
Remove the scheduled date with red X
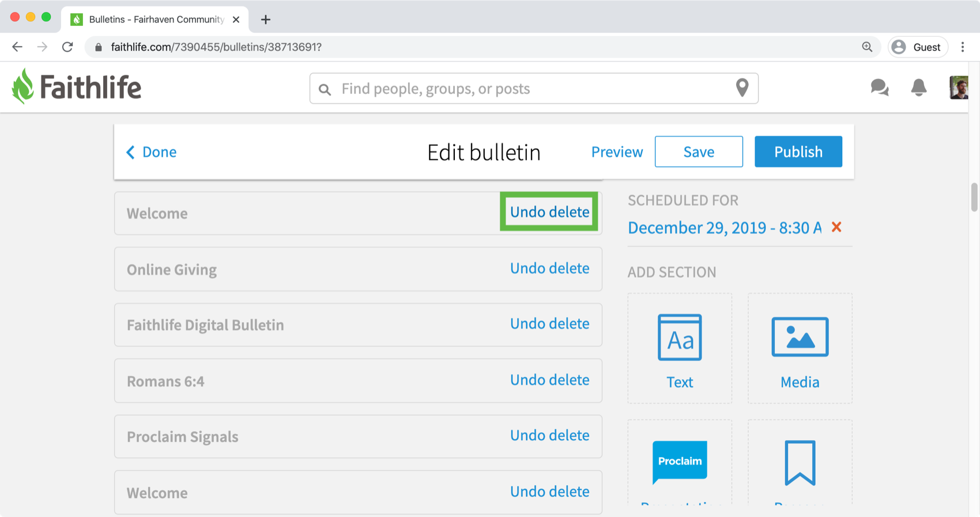click(x=836, y=227)
